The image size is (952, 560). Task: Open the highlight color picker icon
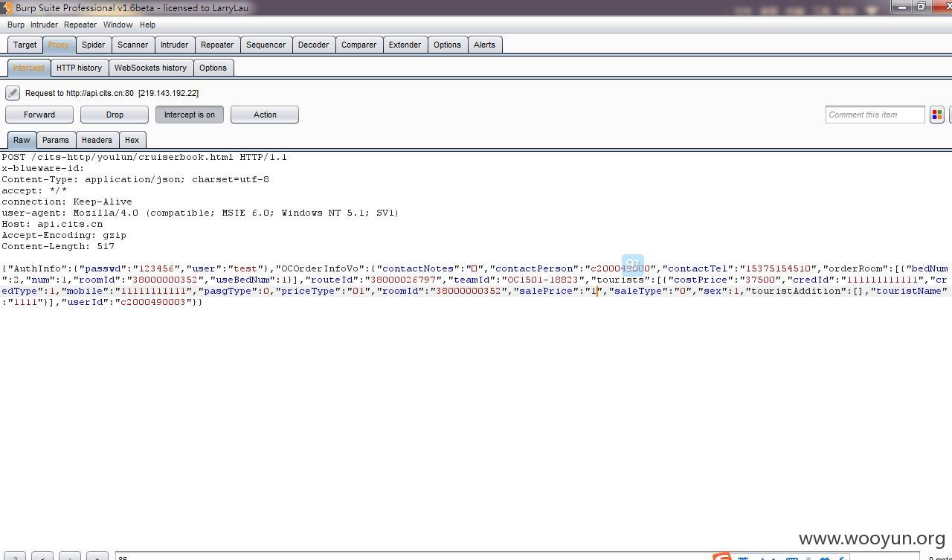(937, 115)
